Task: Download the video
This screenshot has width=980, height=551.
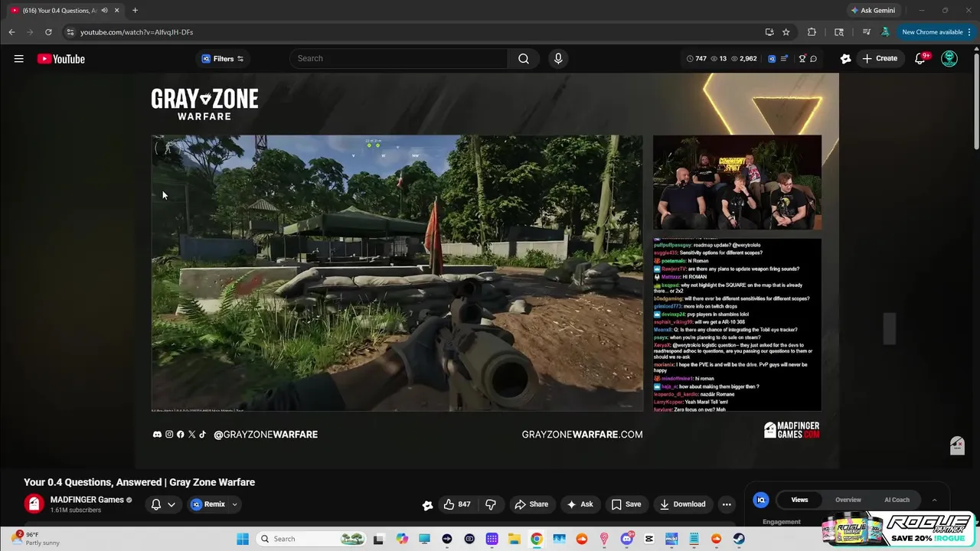Action: (682, 504)
